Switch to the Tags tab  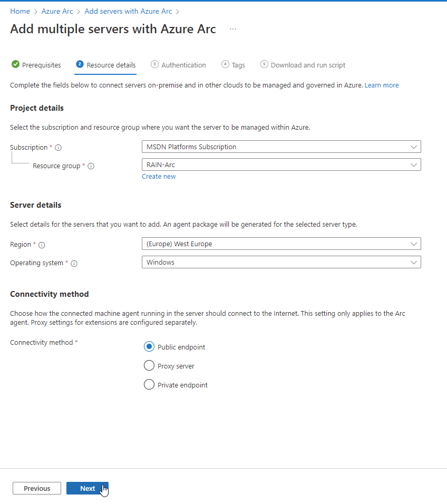coord(238,65)
